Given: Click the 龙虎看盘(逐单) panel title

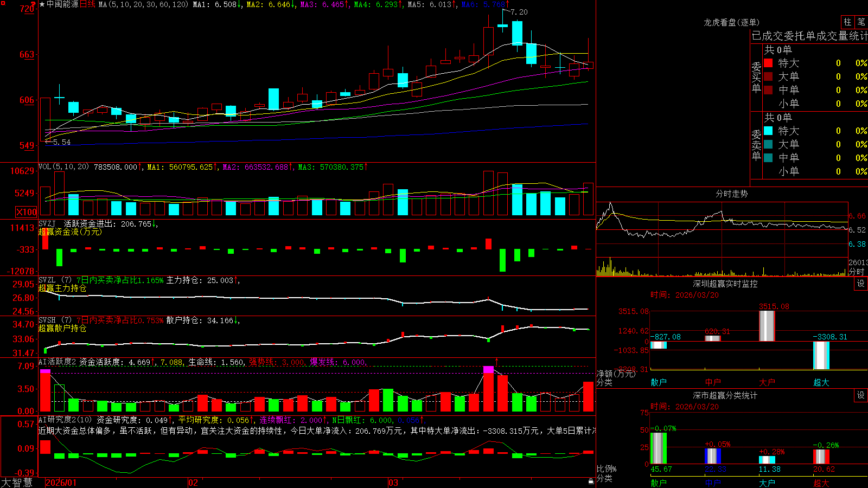Looking at the screenshot, I should pos(731,22).
